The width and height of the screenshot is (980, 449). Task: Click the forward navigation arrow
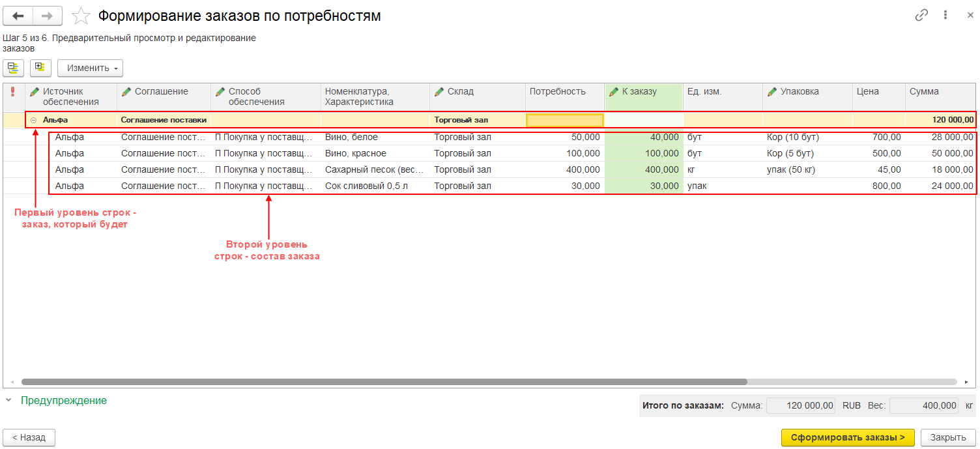pyautogui.click(x=48, y=16)
